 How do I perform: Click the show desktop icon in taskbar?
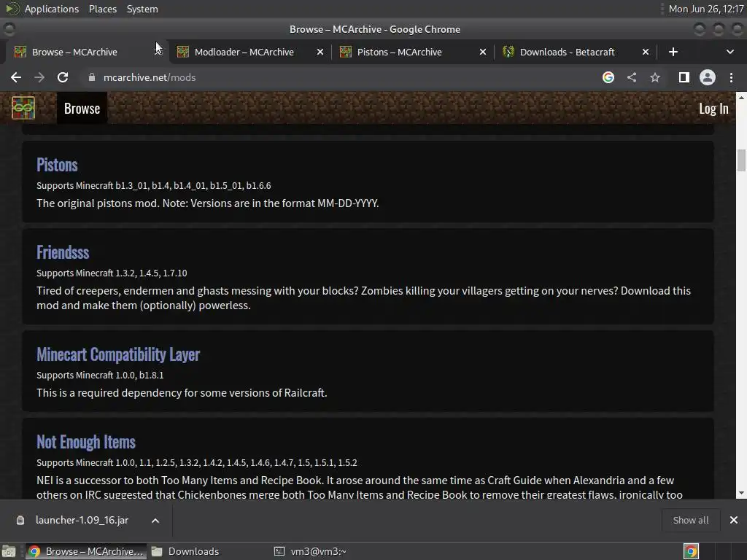pyautogui.click(x=9, y=551)
